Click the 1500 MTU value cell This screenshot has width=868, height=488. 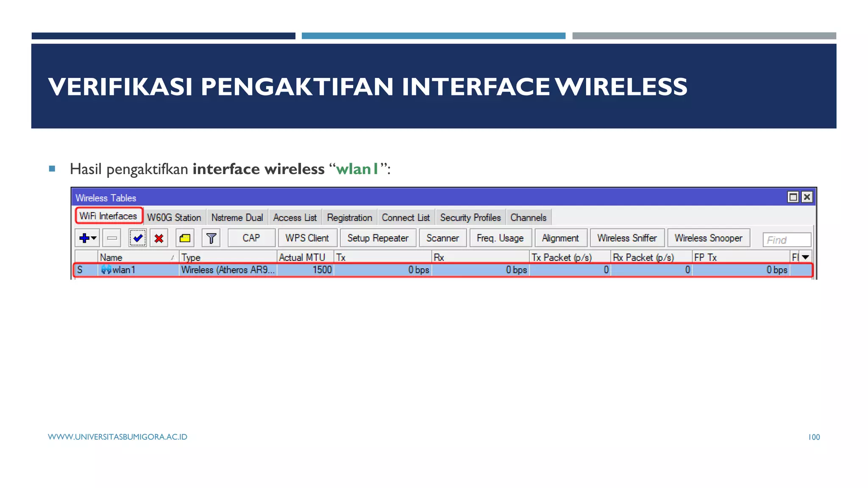point(306,270)
